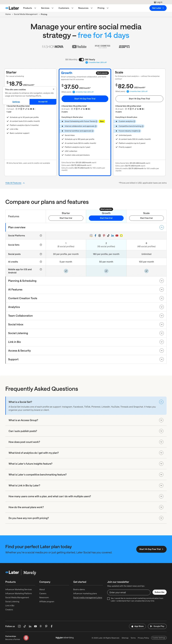Click the LinkedIn icon under Follow us

click(30, 626)
